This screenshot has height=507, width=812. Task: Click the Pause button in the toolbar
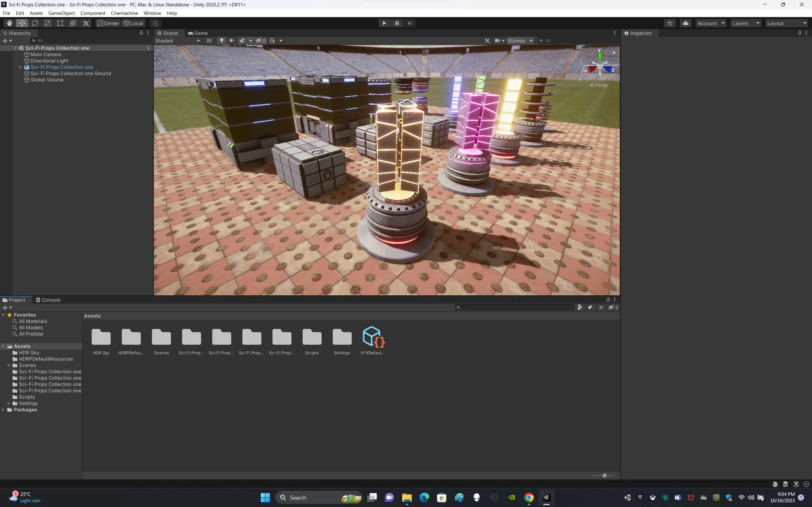[397, 23]
